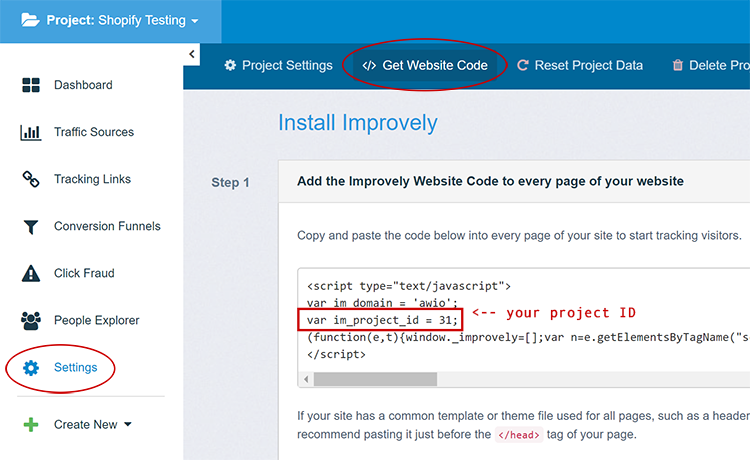Collapse the sidebar with the chevron arrow
This screenshot has height=460, width=750.
(x=192, y=54)
